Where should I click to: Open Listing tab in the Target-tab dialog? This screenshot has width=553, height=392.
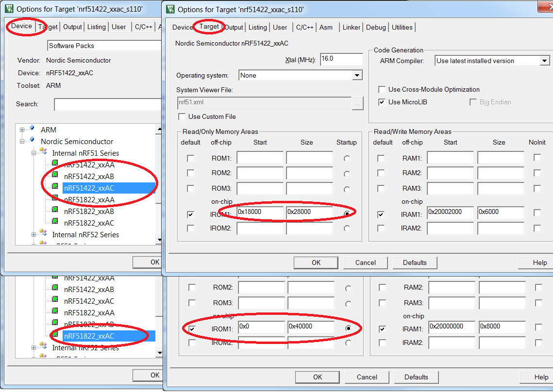point(257,27)
